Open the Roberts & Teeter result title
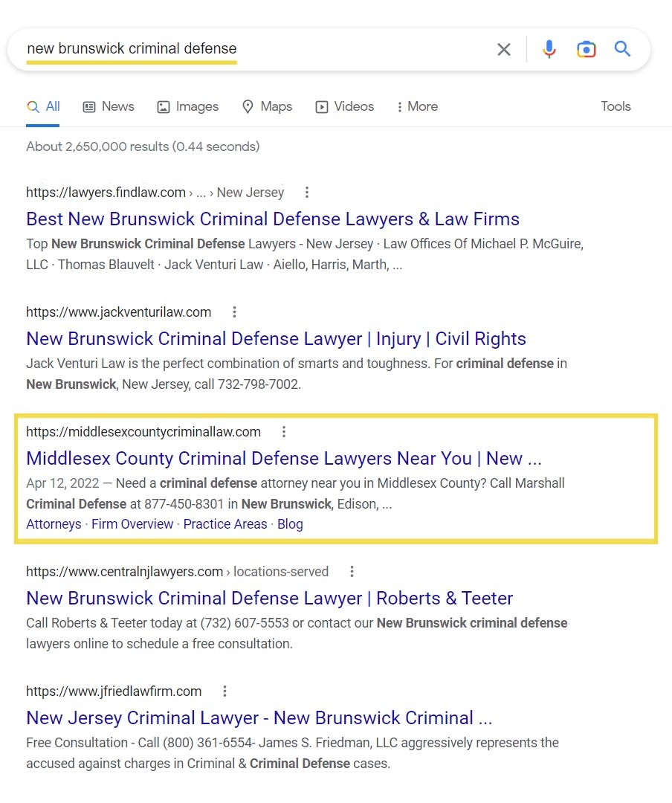Image resolution: width=672 pixels, height=803 pixels. [269, 599]
